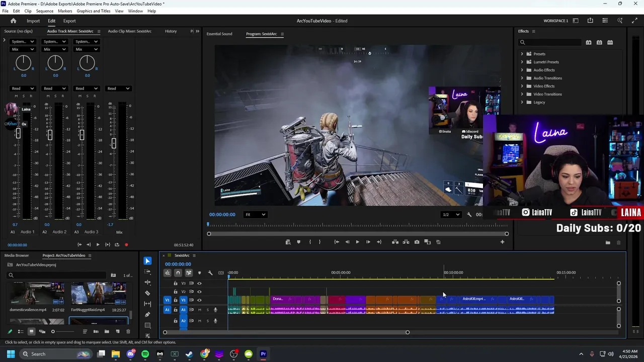The width and height of the screenshot is (644, 362).
Task: Click the Extract button in Program monitor
Action: (406, 242)
